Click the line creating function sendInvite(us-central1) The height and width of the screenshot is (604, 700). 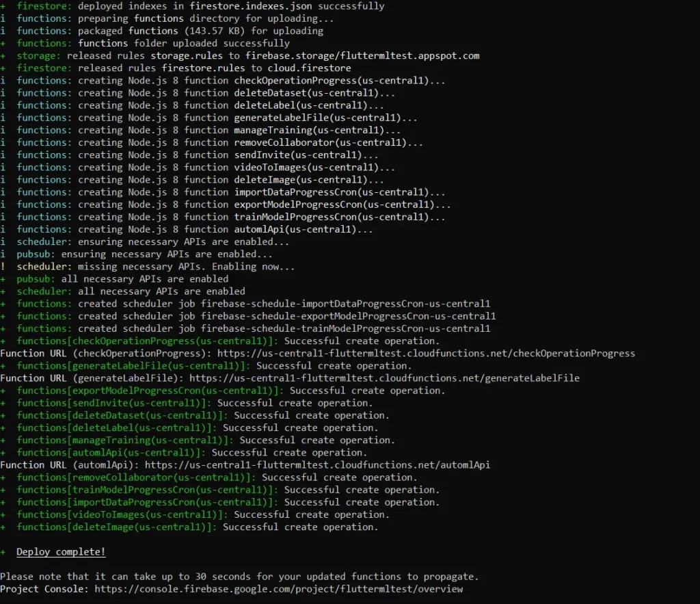[x=189, y=155]
